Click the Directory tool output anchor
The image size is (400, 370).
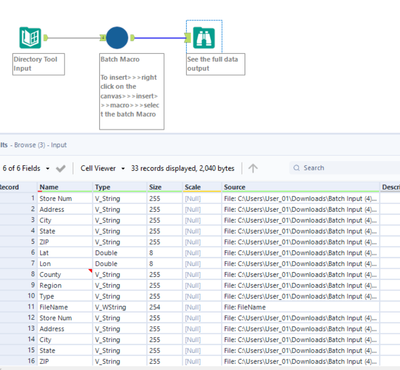[46, 38]
